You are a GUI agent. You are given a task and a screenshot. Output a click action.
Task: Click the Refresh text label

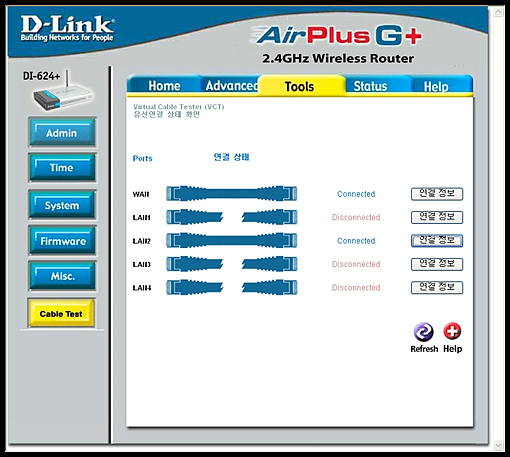424,349
